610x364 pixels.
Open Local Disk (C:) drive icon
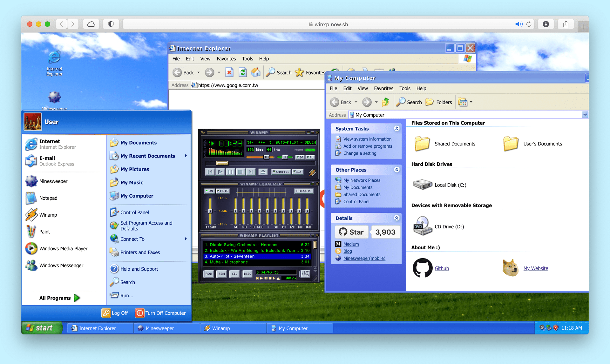(422, 185)
